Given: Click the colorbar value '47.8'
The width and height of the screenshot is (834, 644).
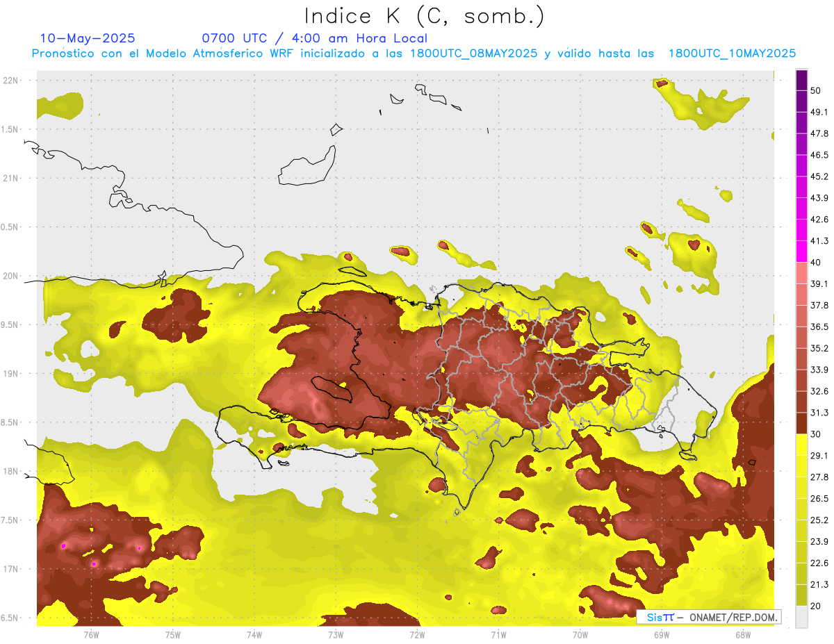Looking at the screenshot, I should point(819,134).
